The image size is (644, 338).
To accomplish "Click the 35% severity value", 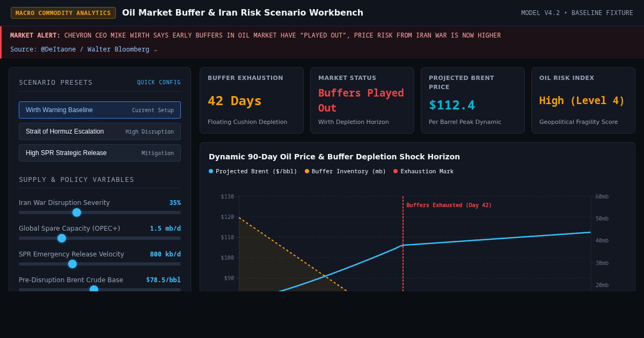I will click(x=175, y=203).
